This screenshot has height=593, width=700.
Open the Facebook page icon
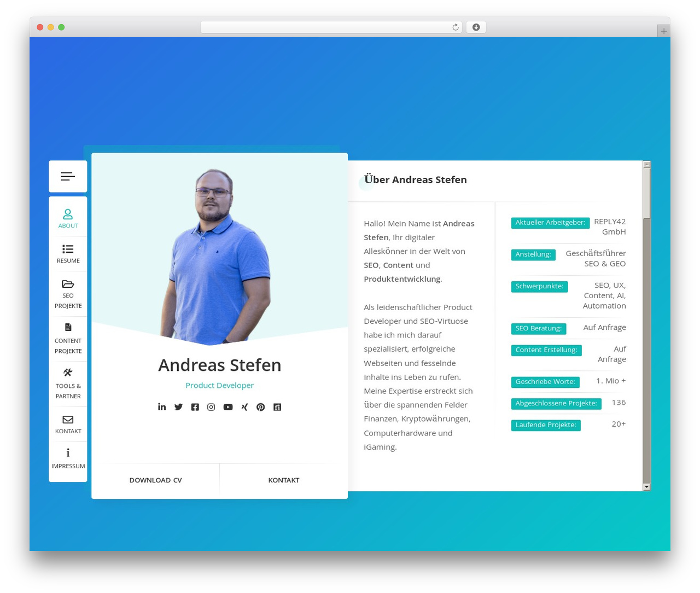(195, 406)
